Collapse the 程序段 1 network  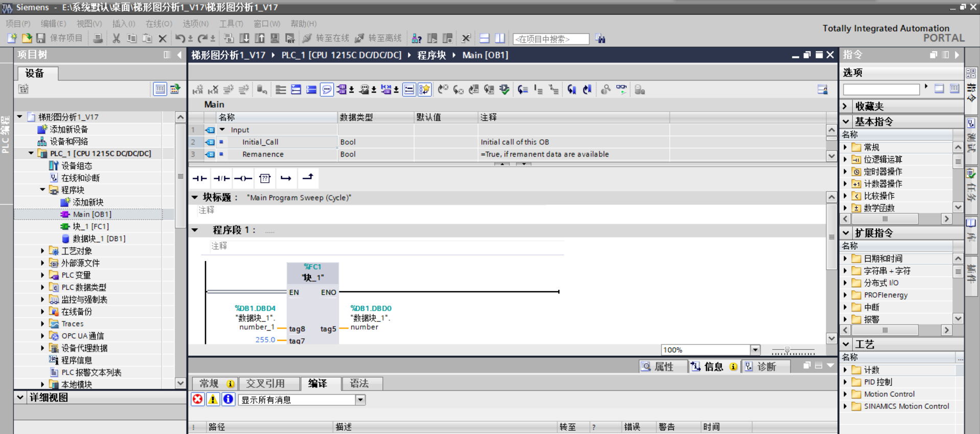click(x=195, y=230)
